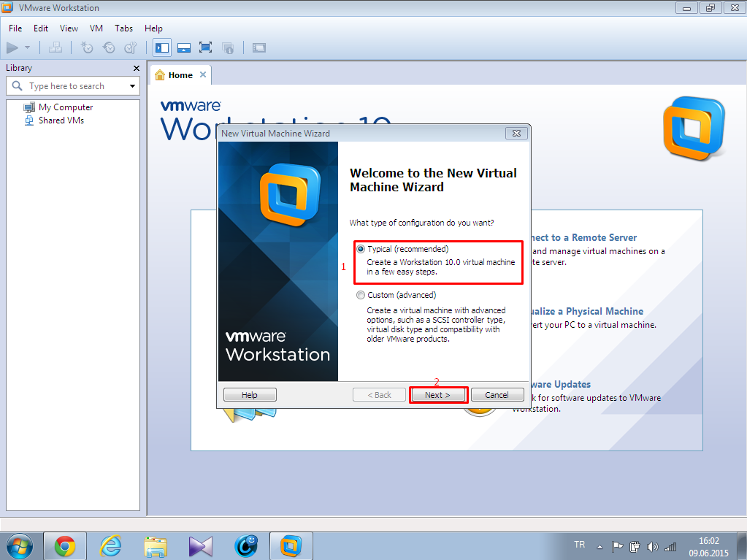The height and width of the screenshot is (560, 747).
Task: Click the Action Center flag icon
Action: (x=617, y=547)
